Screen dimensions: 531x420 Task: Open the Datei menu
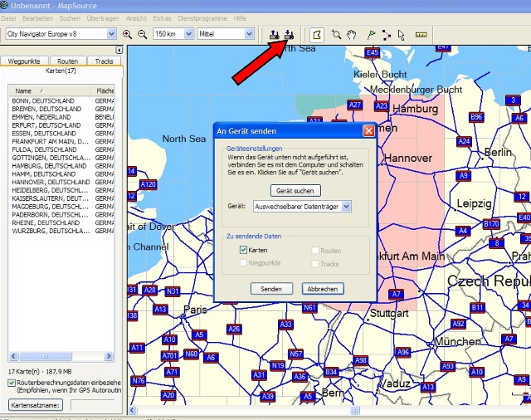pos(8,18)
